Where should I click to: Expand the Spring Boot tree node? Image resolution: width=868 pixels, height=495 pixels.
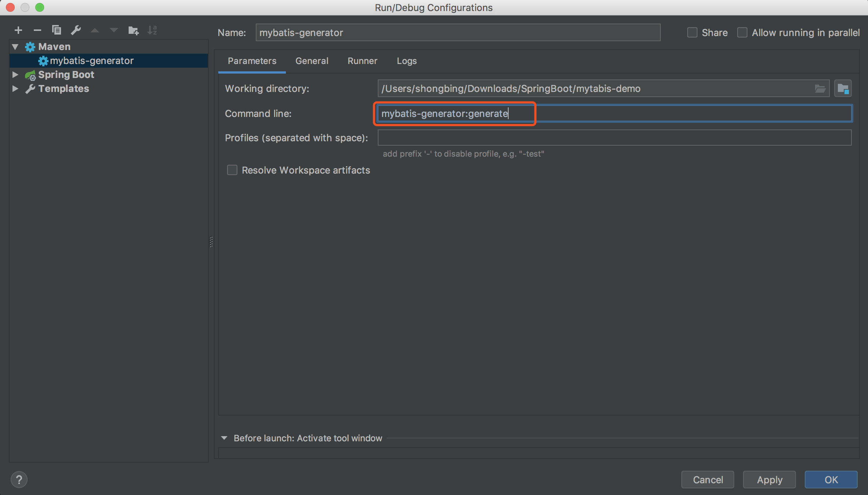point(15,75)
